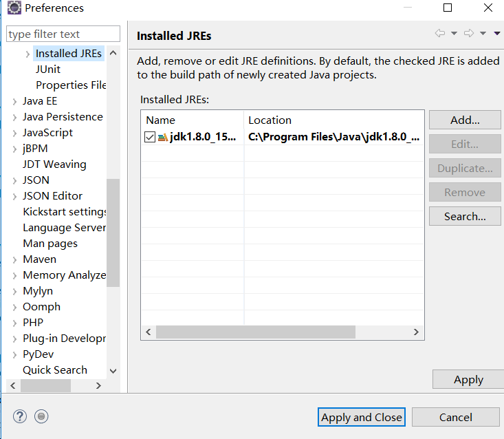Click the tree scroll down arrow
This screenshot has height=439, width=504.
(113, 371)
